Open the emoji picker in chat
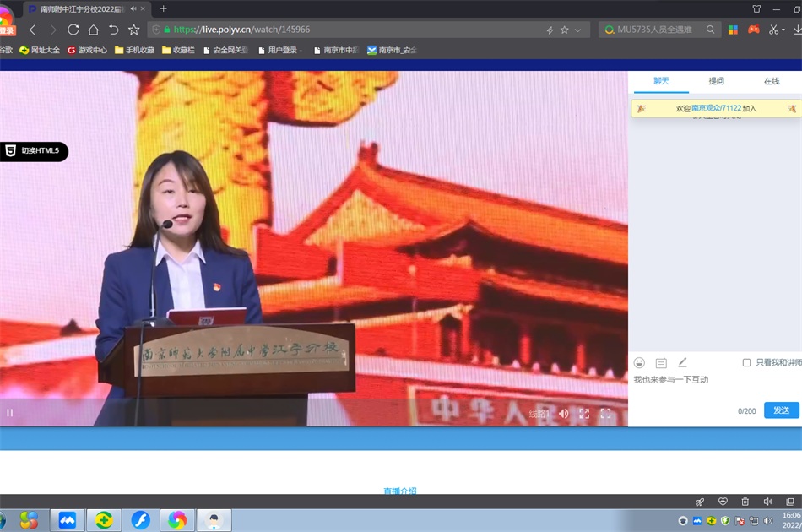Screen dimensions: 802x532 click(639, 362)
